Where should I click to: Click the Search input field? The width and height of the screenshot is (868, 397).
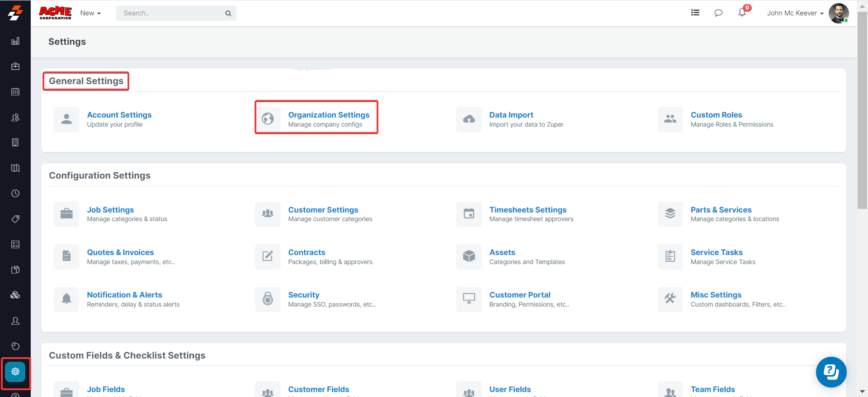tap(172, 13)
